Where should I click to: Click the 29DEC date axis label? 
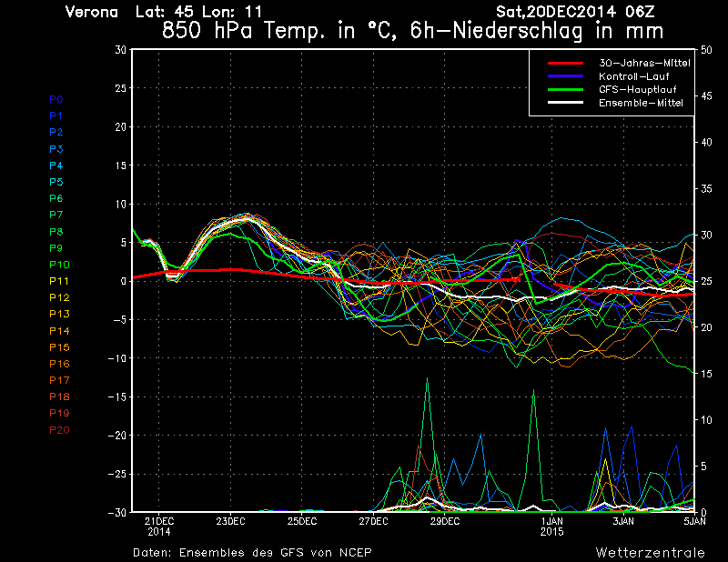(x=445, y=522)
